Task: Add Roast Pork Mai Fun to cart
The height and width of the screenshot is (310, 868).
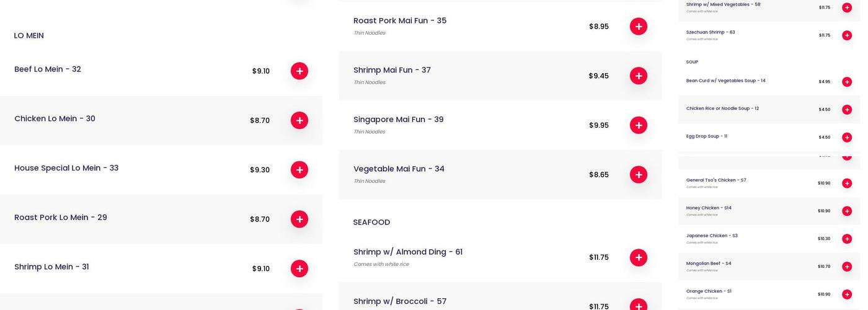Action: tap(639, 26)
